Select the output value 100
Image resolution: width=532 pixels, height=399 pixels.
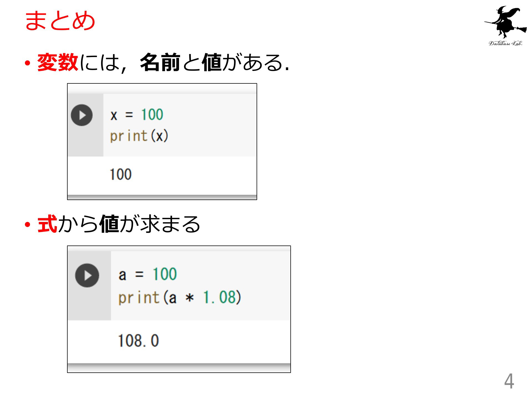coord(121,175)
